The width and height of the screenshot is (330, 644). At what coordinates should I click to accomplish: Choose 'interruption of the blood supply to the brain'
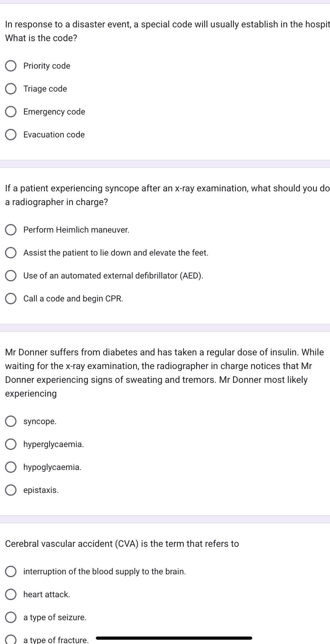click(11, 571)
